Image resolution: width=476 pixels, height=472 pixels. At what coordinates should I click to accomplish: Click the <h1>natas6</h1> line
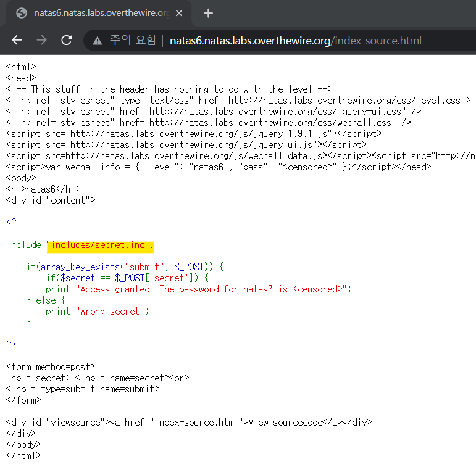click(43, 189)
